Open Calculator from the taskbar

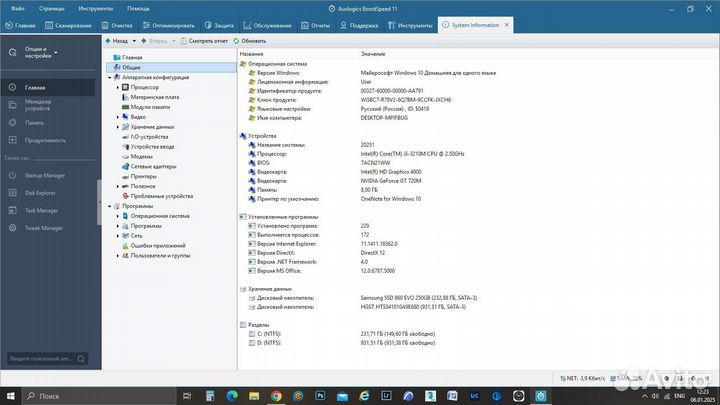210,396
